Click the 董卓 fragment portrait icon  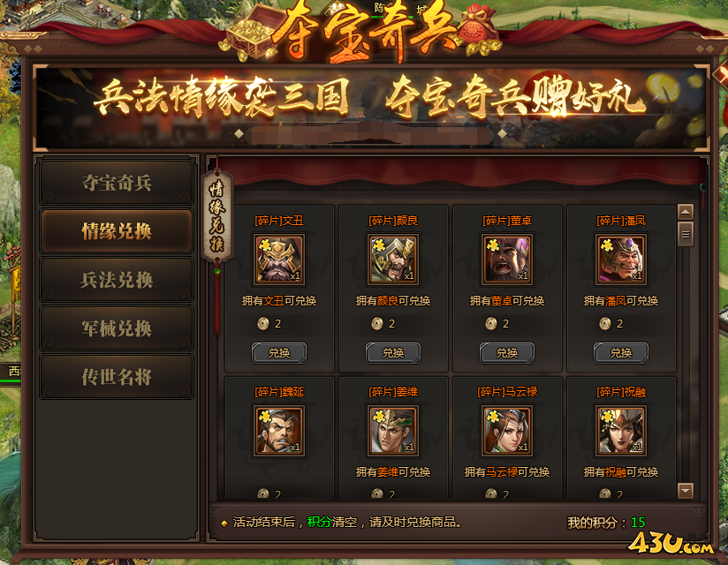[507, 260]
